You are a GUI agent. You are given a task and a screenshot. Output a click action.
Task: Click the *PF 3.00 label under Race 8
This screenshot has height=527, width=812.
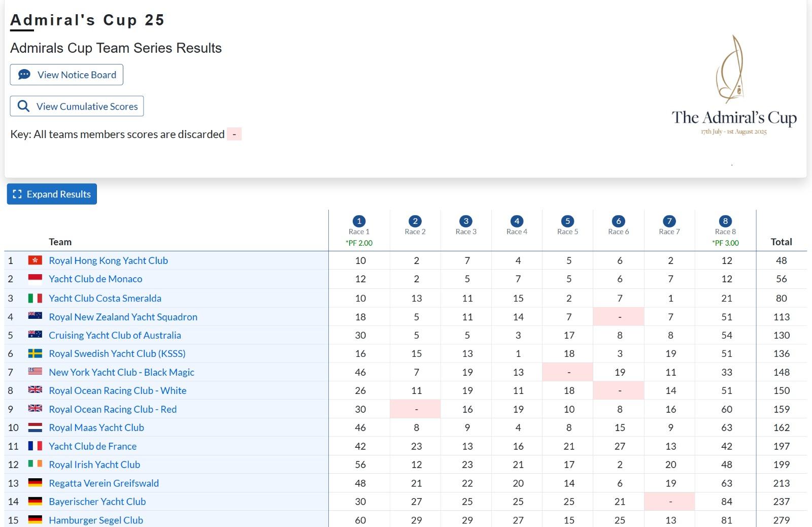(x=725, y=243)
